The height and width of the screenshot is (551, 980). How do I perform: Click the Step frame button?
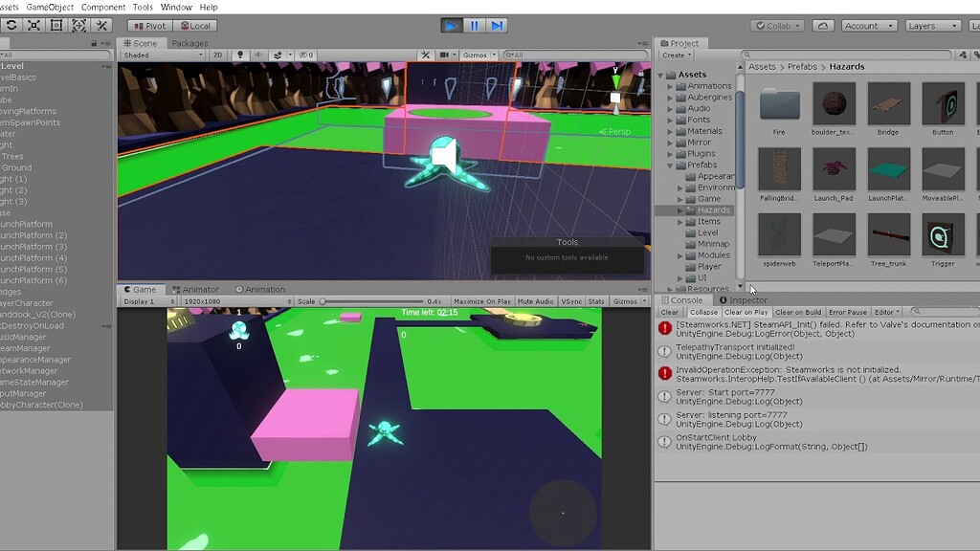tap(497, 26)
